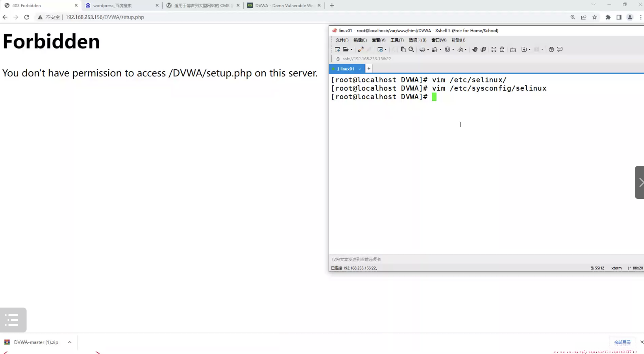
Task: Switch to the WordPress CMS browser tab
Action: tap(203, 5)
